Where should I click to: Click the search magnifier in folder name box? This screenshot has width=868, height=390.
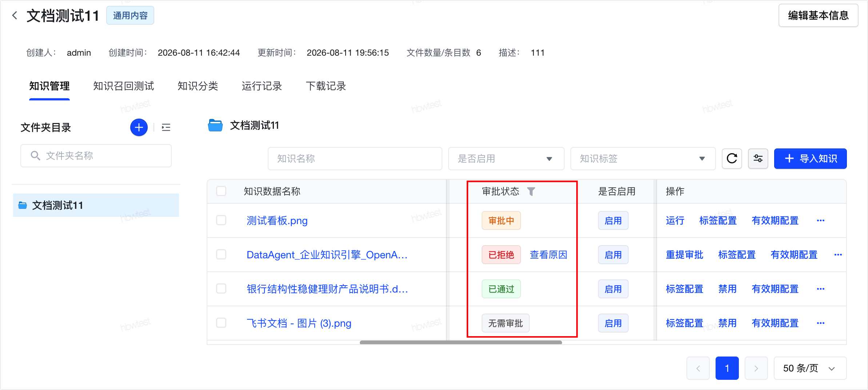[x=35, y=156]
